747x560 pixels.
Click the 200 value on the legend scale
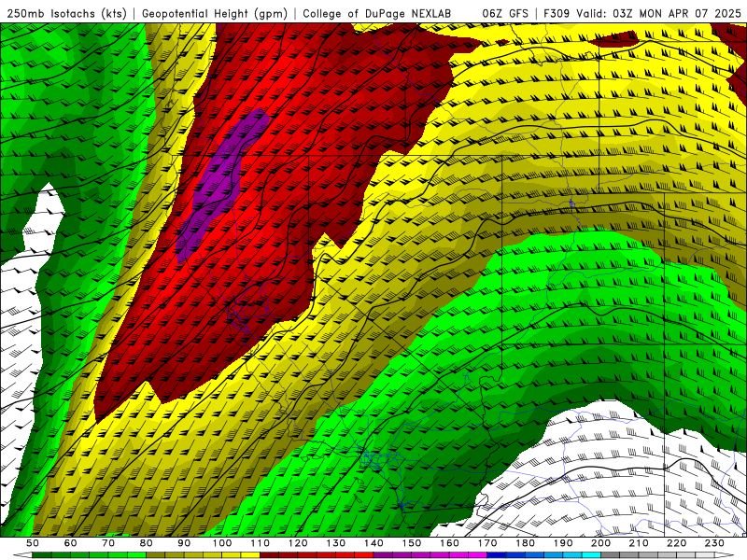(x=600, y=543)
